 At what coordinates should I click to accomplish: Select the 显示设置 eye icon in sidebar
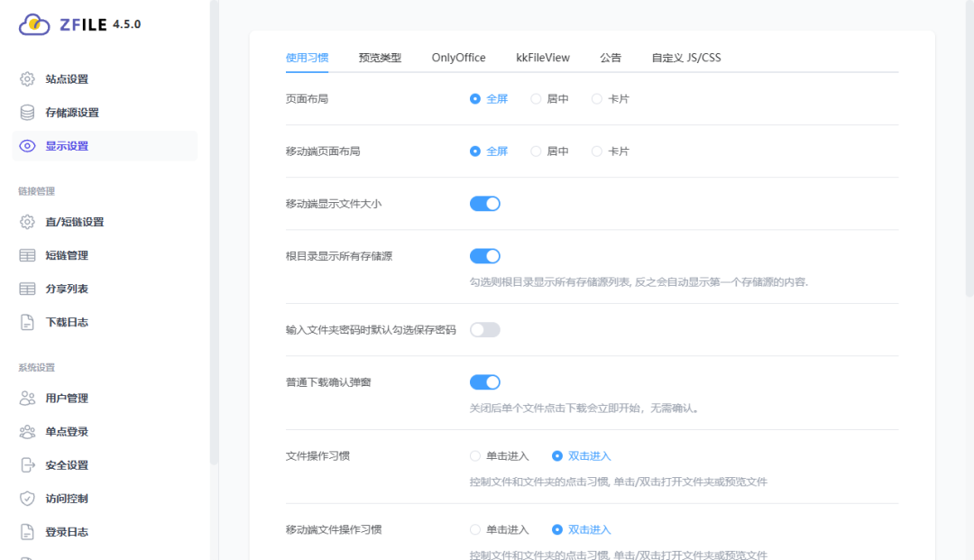[x=27, y=145]
